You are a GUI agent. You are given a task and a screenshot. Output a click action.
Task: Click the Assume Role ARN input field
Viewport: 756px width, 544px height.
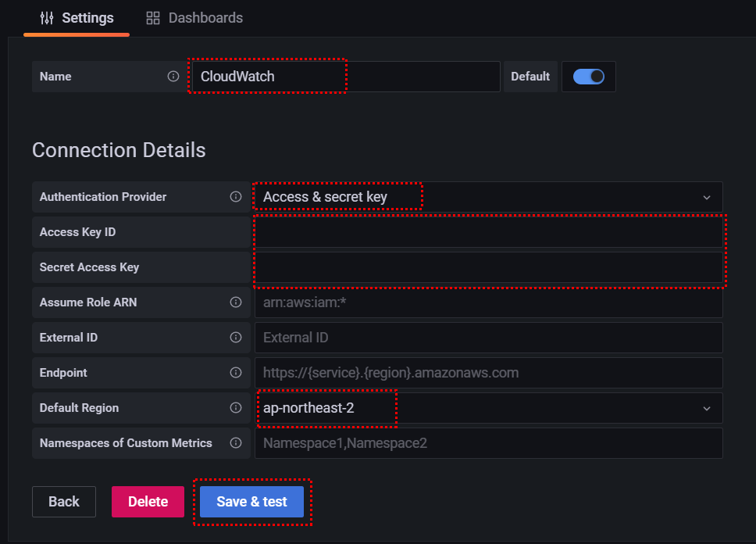(488, 302)
